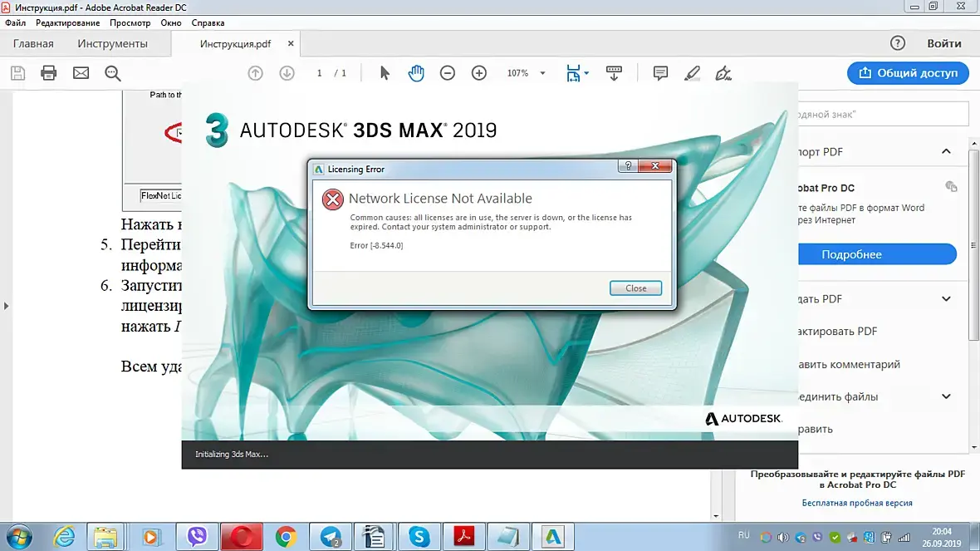The height and width of the screenshot is (551, 980).
Task: Activate the Hand pan tool
Action: coord(416,73)
